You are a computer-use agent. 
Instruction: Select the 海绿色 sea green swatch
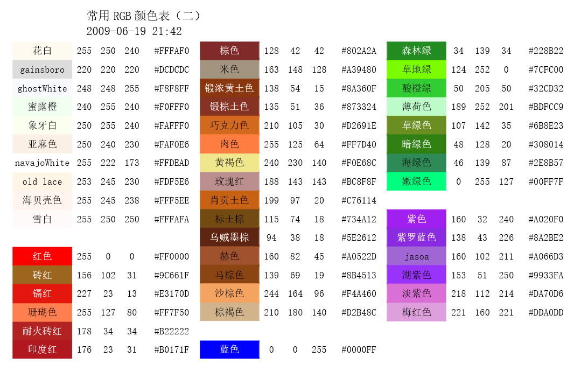pos(416,163)
